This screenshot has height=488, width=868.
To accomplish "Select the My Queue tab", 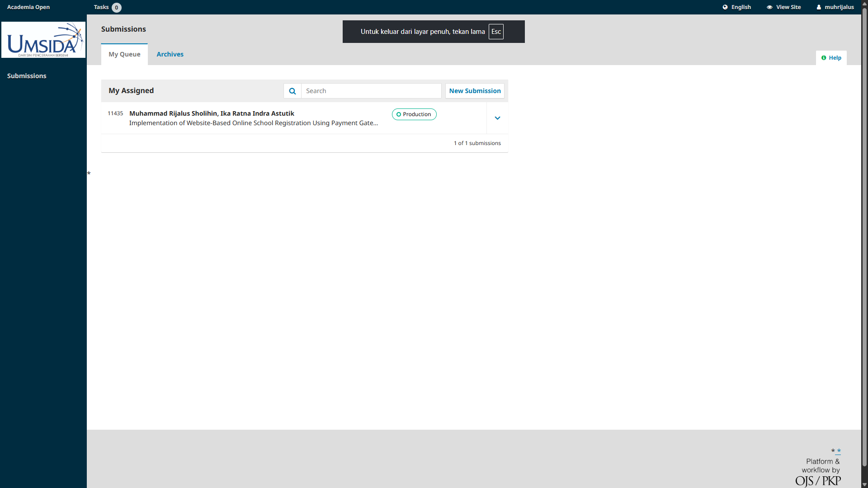I will pos(124,54).
